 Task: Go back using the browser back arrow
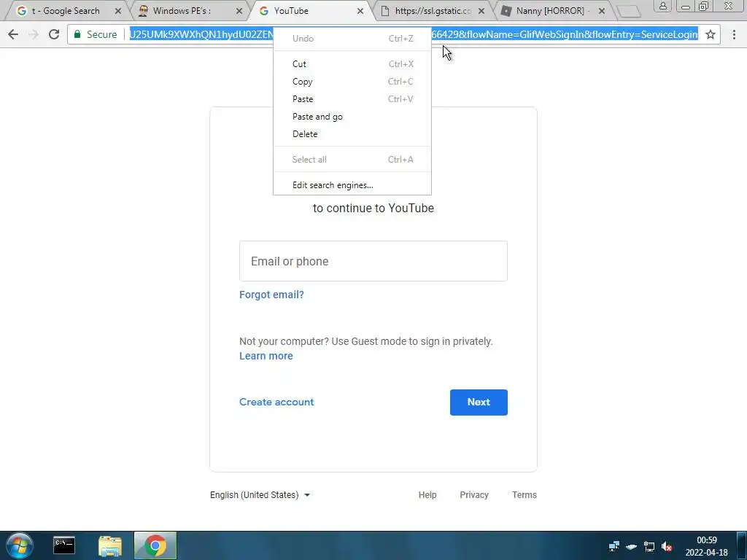click(13, 34)
